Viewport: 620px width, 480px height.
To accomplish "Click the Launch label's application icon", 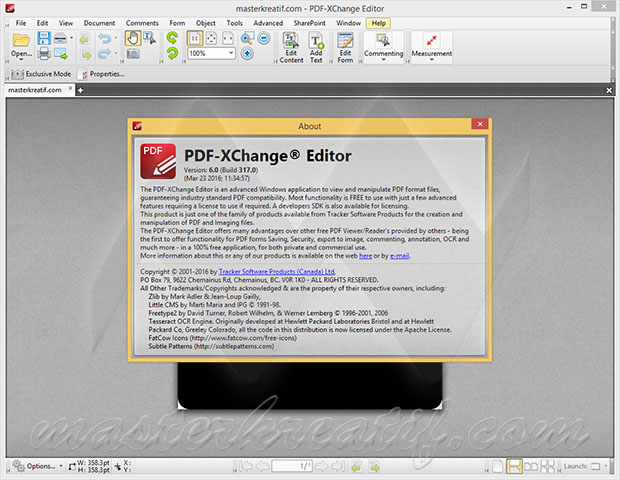I will point(595,467).
